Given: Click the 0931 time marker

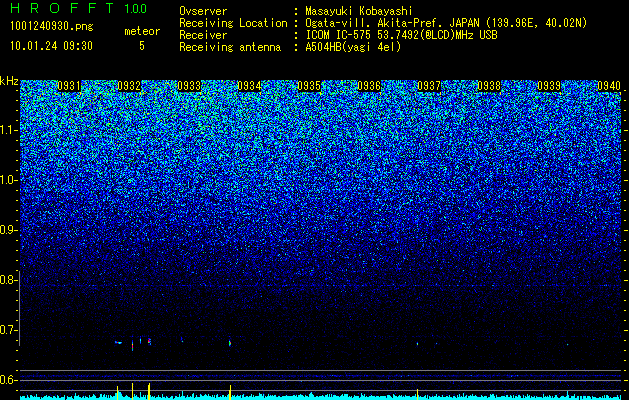Looking at the screenshot, I should (x=69, y=86).
